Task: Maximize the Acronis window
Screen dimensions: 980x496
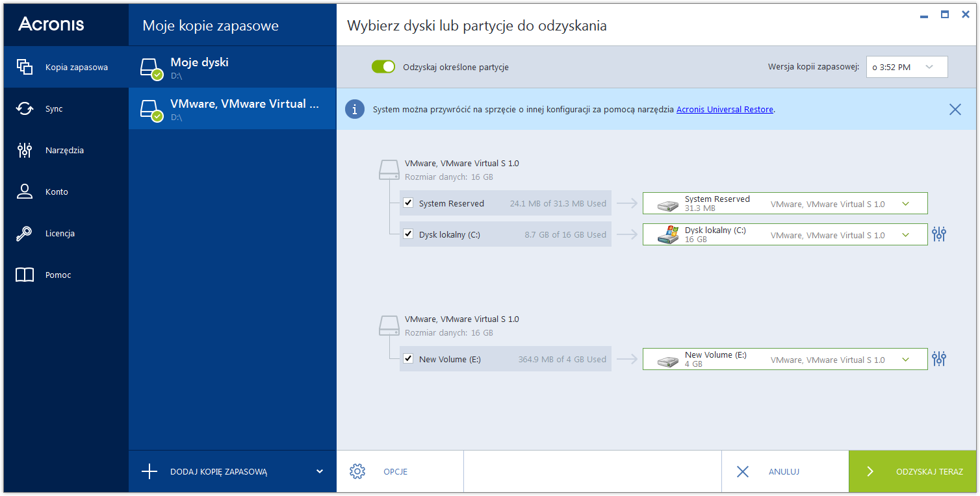Action: click(x=945, y=14)
